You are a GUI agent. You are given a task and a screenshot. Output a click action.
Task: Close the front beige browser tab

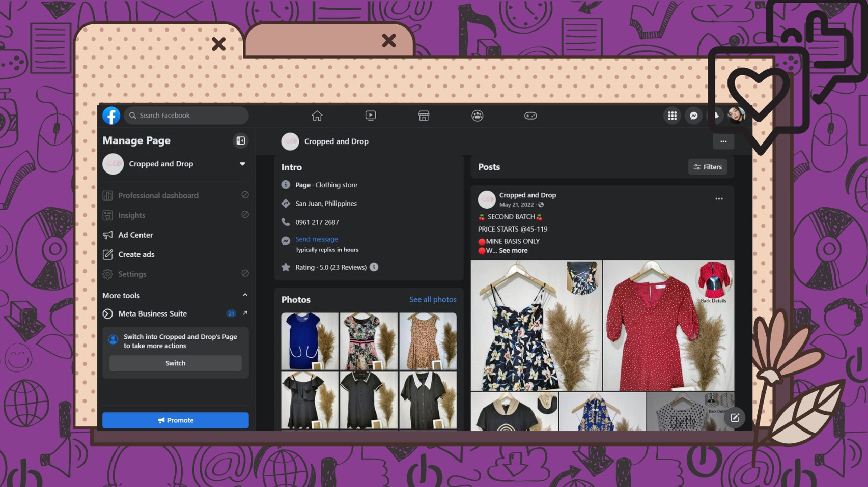coord(218,44)
